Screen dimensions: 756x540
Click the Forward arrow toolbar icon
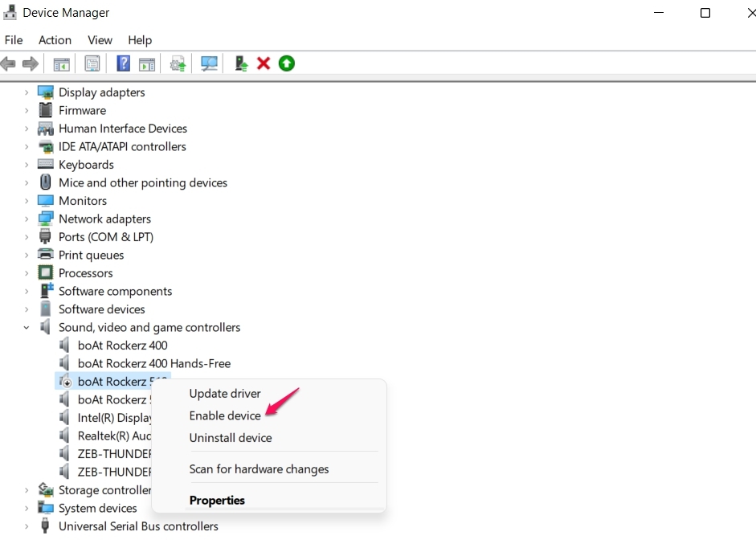(31, 63)
